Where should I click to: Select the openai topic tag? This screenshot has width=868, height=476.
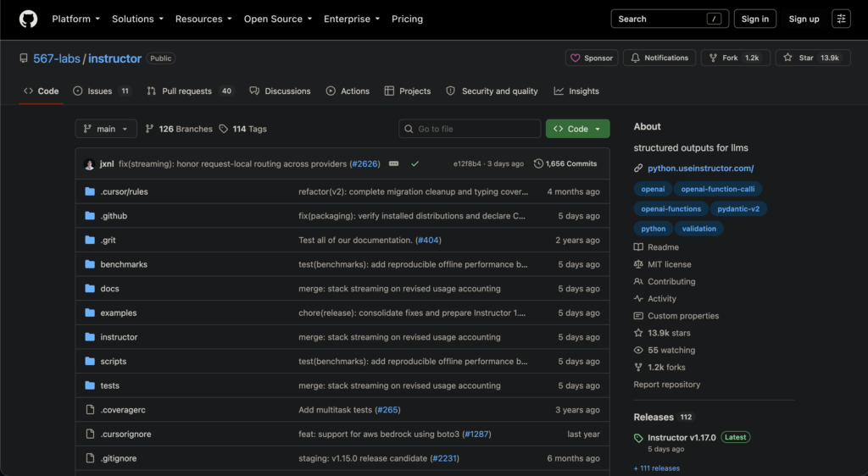click(x=653, y=189)
